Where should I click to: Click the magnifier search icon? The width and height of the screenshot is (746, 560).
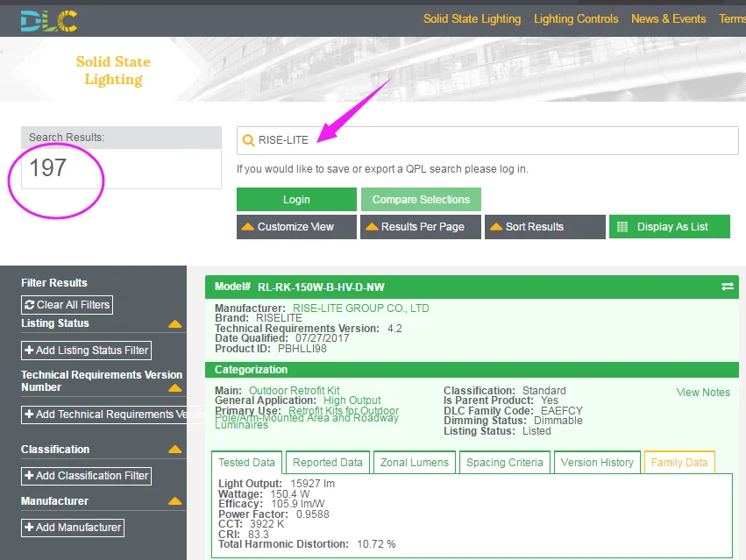point(248,140)
